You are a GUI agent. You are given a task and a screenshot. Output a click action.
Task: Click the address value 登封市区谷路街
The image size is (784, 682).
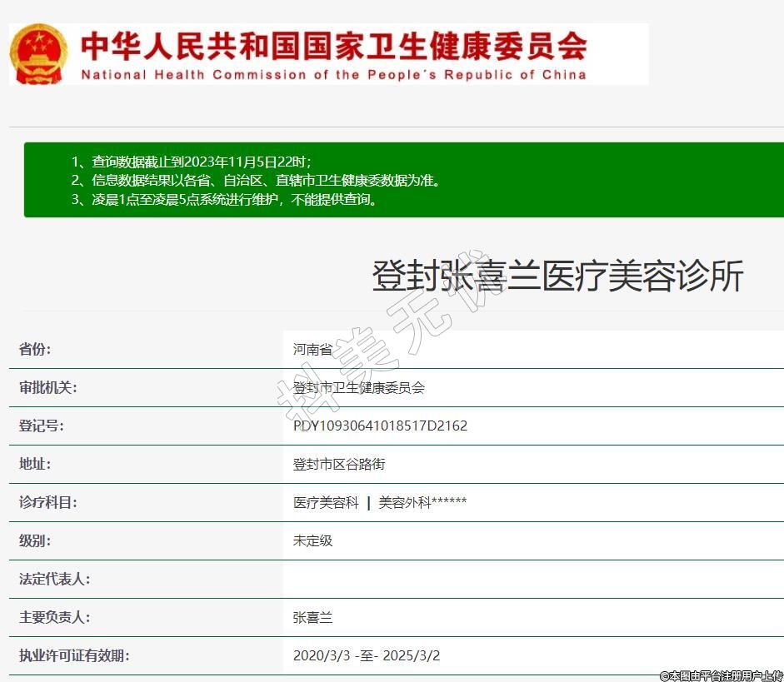click(x=339, y=465)
